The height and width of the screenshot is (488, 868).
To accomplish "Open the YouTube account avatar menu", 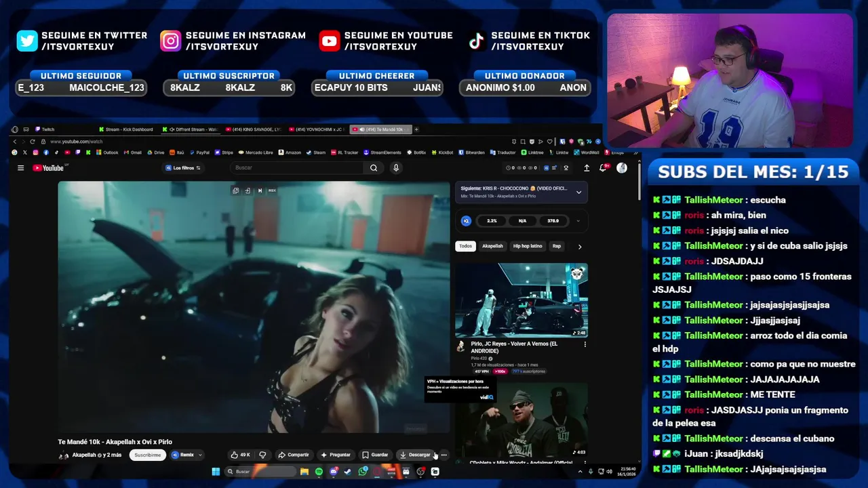I will coord(622,168).
